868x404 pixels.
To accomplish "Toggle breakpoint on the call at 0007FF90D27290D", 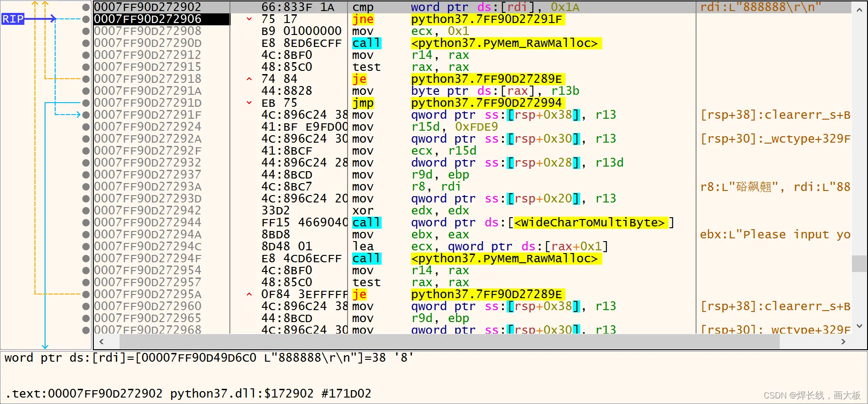I will pyautogui.click(x=86, y=43).
